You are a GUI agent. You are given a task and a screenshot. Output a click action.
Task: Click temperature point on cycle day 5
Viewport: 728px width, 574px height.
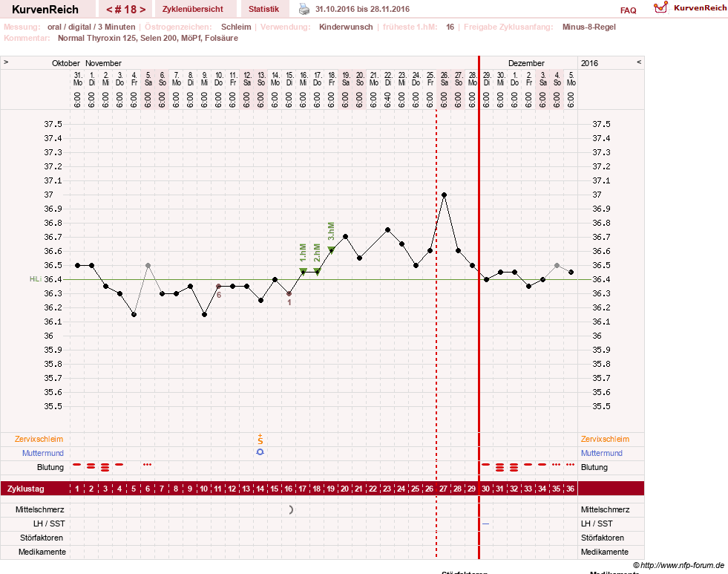coord(134,315)
